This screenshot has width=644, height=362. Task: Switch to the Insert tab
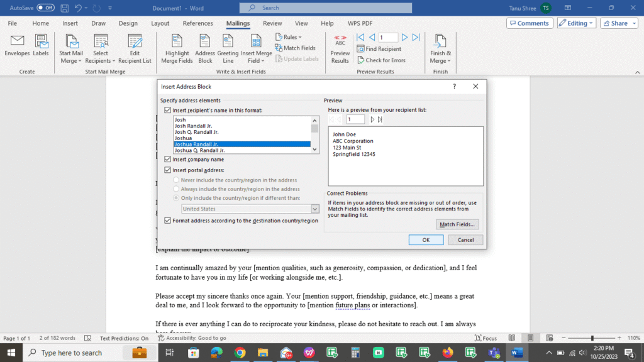click(x=70, y=23)
